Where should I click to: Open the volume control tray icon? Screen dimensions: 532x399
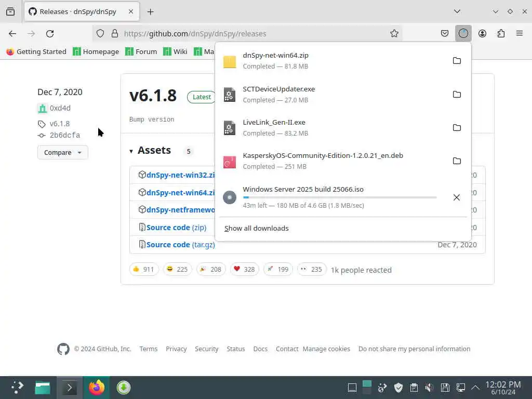[x=429, y=388]
